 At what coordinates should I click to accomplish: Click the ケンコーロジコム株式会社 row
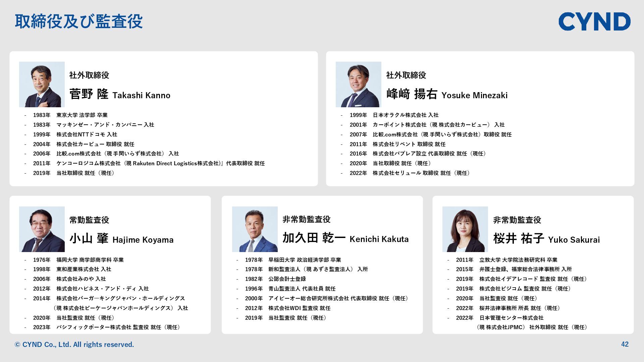(x=145, y=163)
